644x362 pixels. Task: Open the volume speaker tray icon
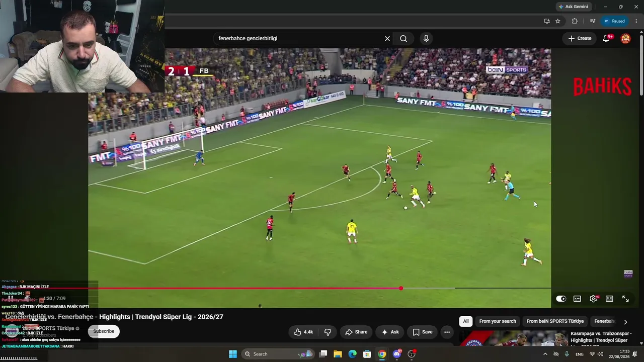(601, 354)
